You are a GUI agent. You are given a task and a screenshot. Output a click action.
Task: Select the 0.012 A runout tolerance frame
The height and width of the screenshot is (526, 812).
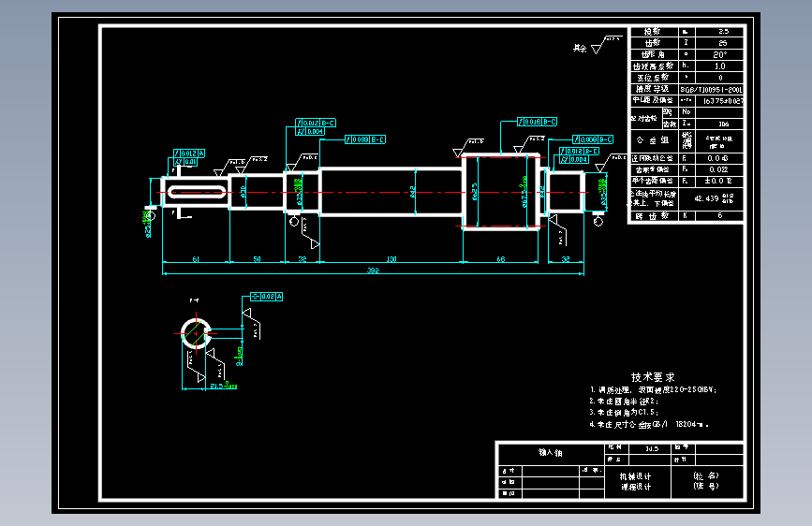[189, 153]
